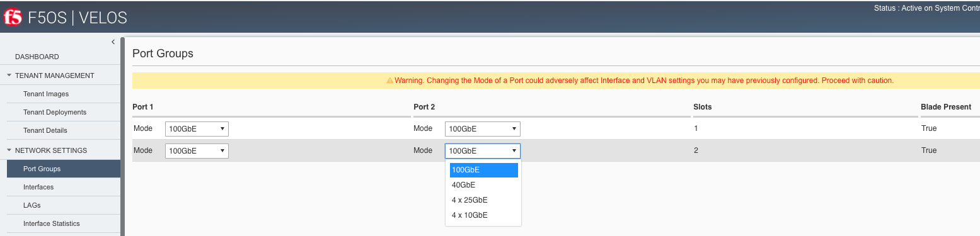The width and height of the screenshot is (980, 236).
Task: Open Port 1 mode dropdown for slot 1
Action: pyautogui.click(x=197, y=129)
